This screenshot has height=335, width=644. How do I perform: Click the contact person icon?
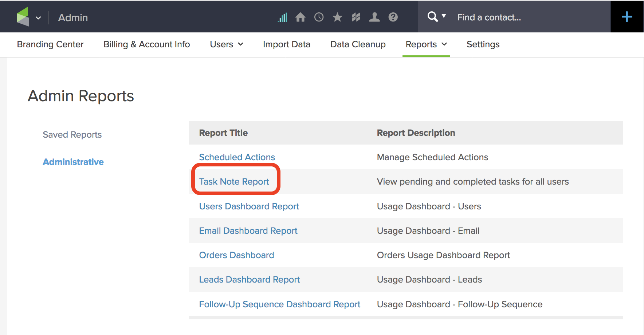click(374, 17)
